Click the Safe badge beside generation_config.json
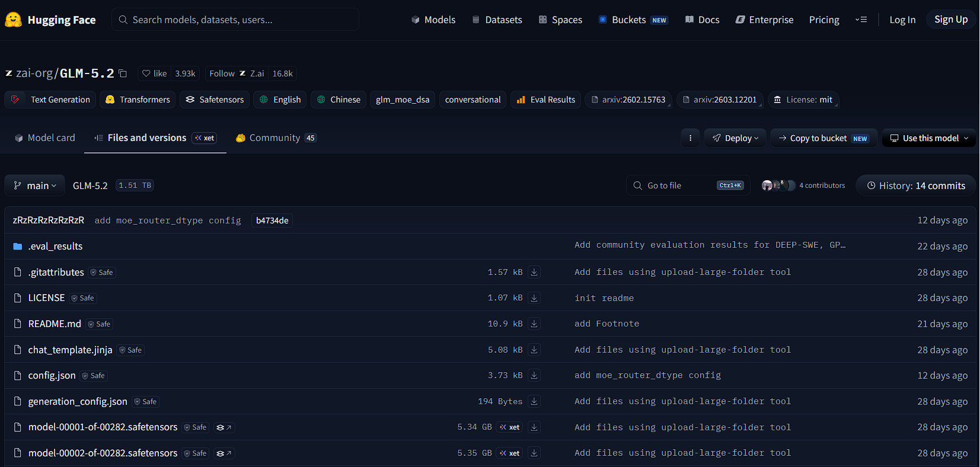This screenshot has height=467, width=980. point(146,402)
